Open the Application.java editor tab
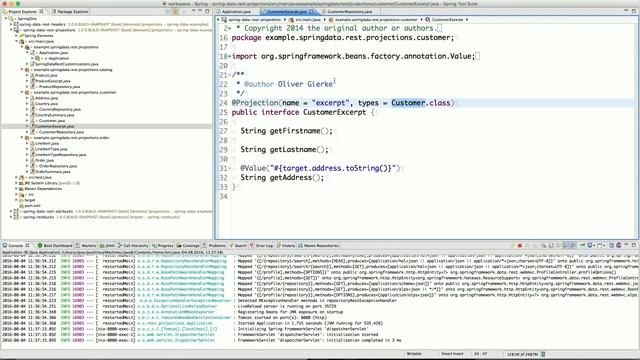Screen dimensions: 640x360 tap(234, 11)
